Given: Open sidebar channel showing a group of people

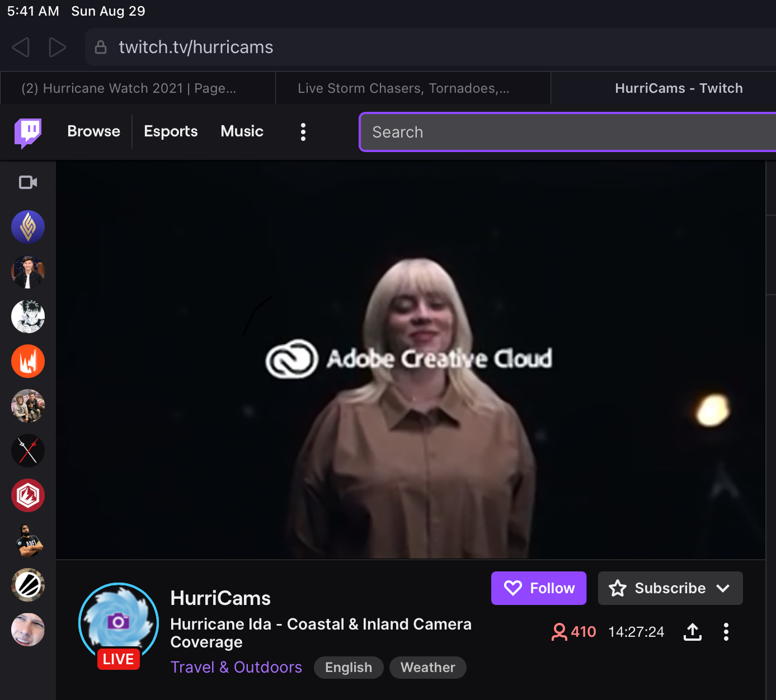Looking at the screenshot, I should (28, 406).
